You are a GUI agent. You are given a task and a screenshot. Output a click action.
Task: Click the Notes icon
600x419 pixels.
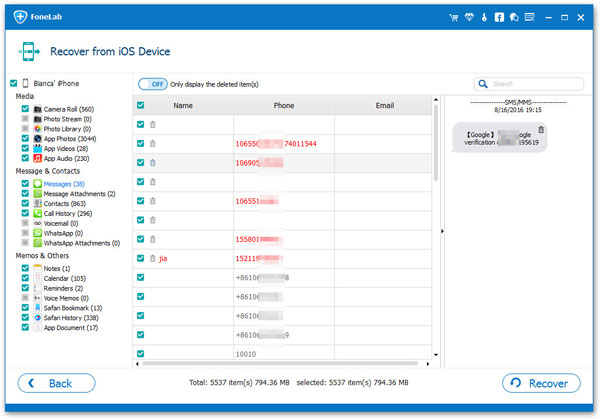pyautogui.click(x=38, y=268)
